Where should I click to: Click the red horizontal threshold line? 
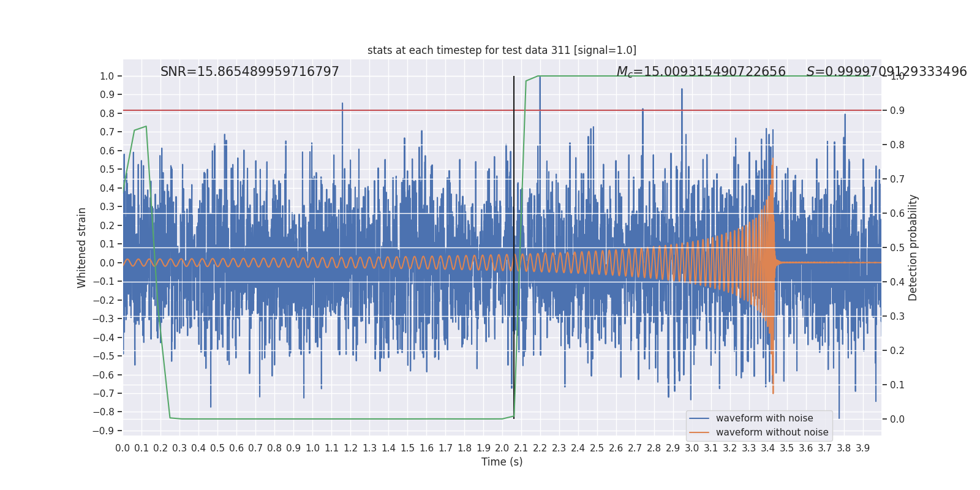point(502,110)
